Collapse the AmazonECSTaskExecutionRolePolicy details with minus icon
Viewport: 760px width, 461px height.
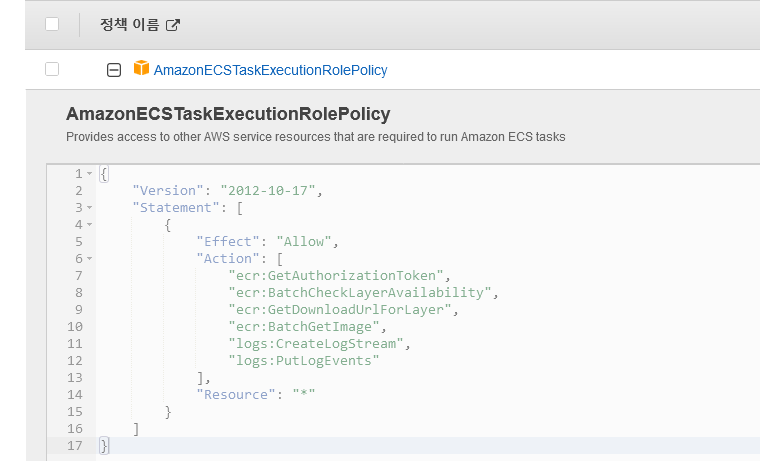pyautogui.click(x=114, y=70)
